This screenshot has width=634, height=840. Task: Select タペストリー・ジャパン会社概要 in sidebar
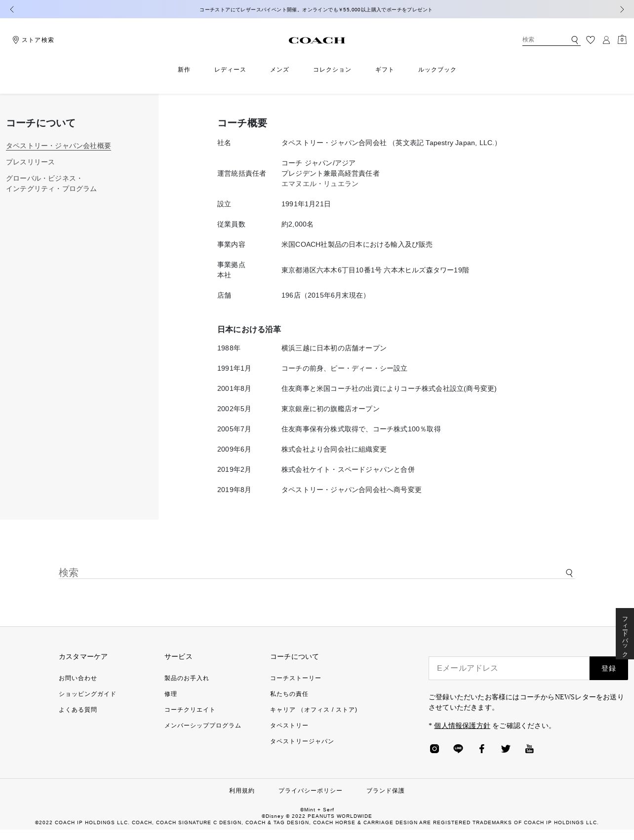tap(58, 146)
